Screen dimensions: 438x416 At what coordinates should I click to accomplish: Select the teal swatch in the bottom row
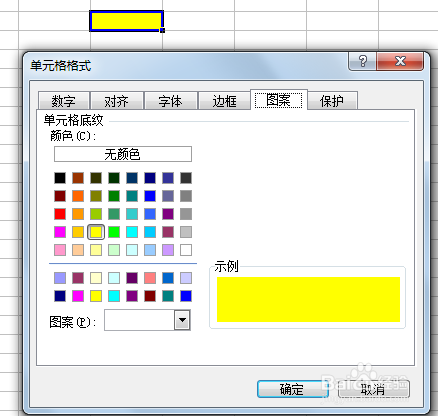[168, 296]
